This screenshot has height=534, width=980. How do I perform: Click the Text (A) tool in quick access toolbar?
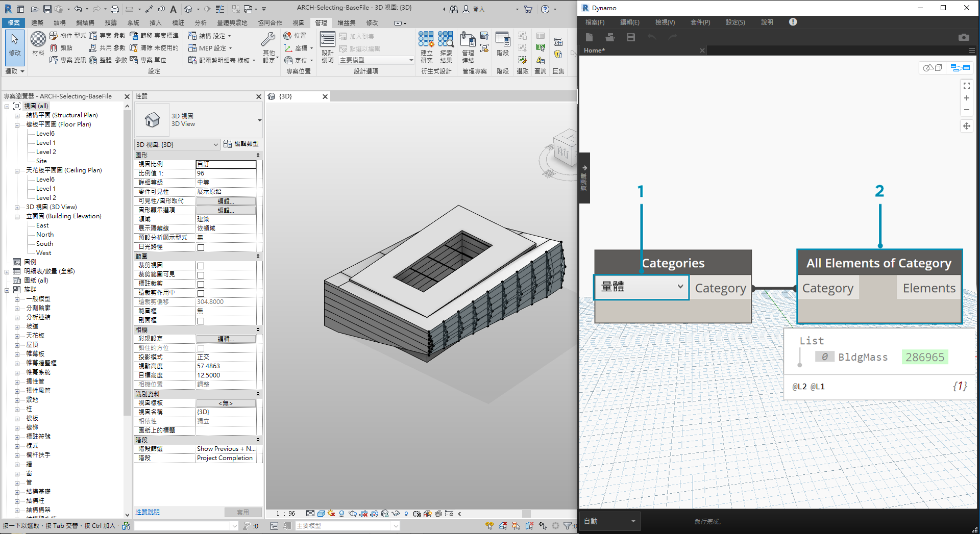point(174,9)
